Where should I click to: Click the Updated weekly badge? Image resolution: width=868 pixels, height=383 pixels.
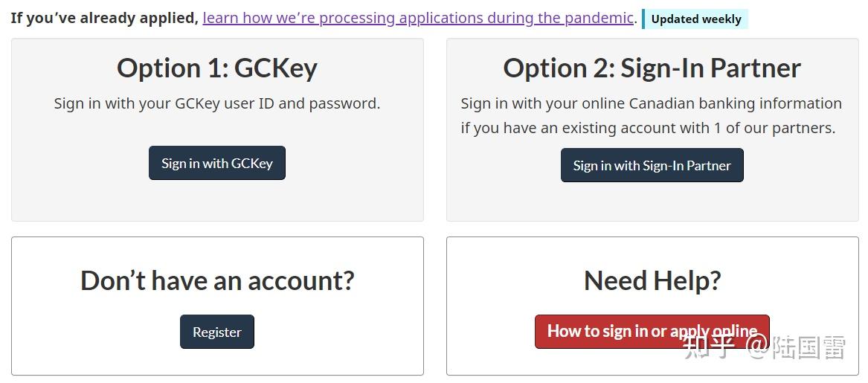tap(696, 19)
